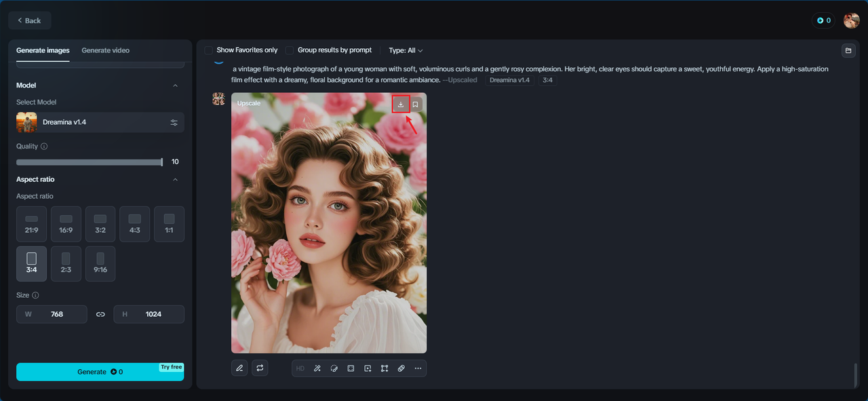
Task: Click the Size info icon
Action: click(35, 296)
